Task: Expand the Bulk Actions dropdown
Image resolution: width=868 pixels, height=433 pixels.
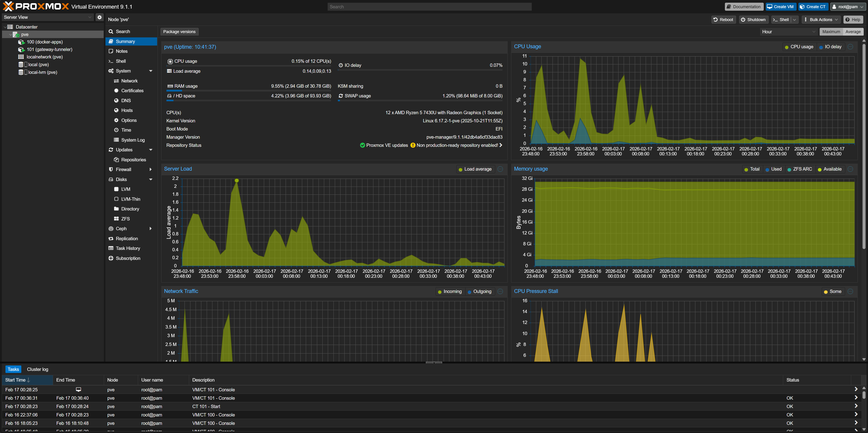Action: click(821, 19)
